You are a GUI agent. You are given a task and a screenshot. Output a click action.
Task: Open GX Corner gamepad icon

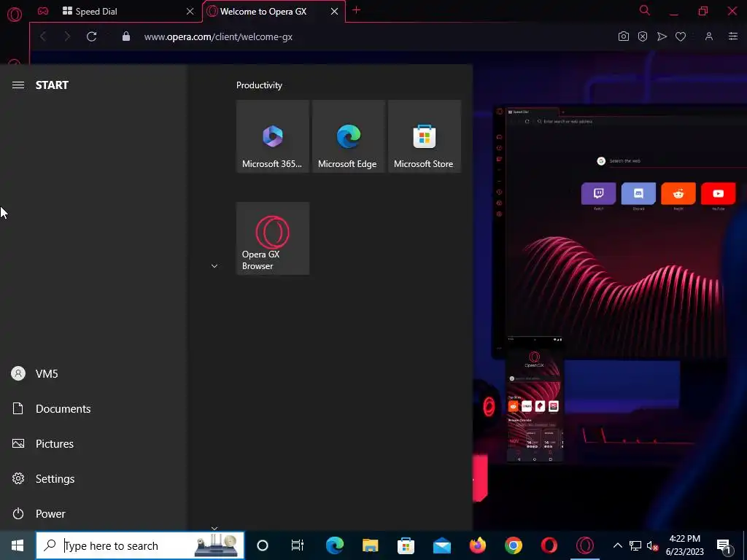coord(43,11)
